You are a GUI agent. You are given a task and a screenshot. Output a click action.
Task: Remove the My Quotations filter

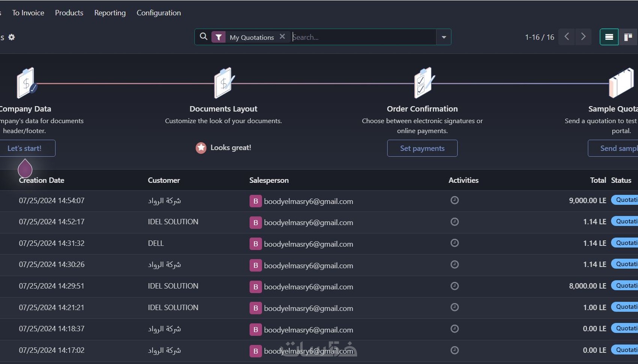point(282,36)
